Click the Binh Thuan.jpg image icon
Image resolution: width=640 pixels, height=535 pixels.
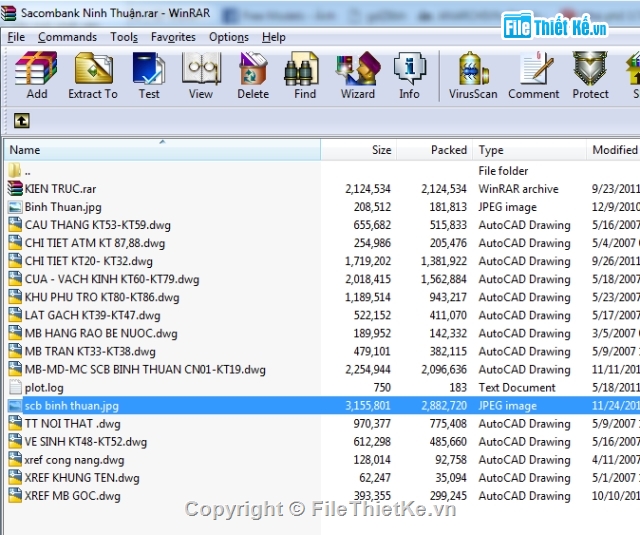pos(15,207)
